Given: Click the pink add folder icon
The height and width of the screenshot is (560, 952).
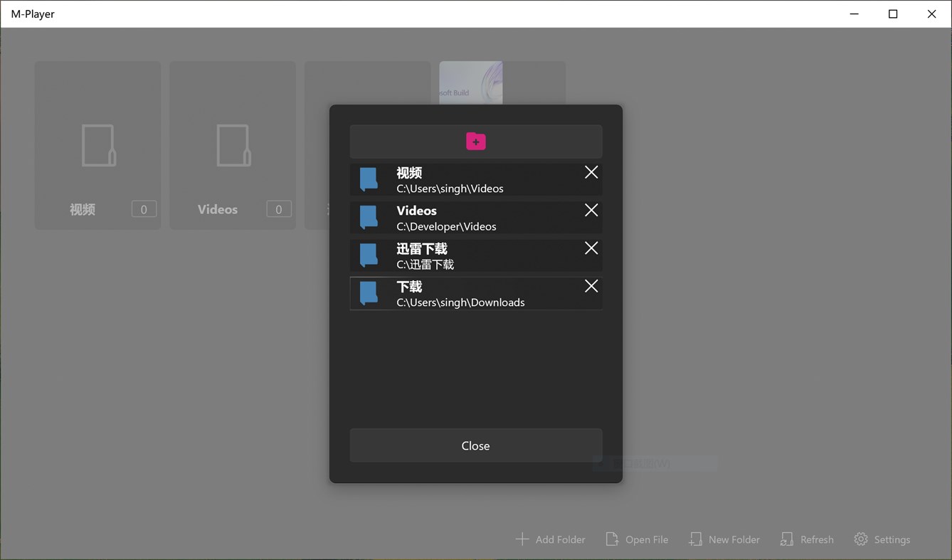Looking at the screenshot, I should [475, 141].
